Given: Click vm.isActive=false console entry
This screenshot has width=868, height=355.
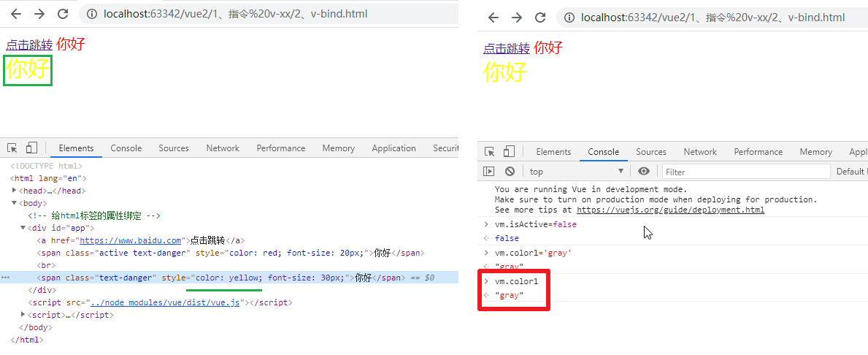Looking at the screenshot, I should (x=535, y=224).
